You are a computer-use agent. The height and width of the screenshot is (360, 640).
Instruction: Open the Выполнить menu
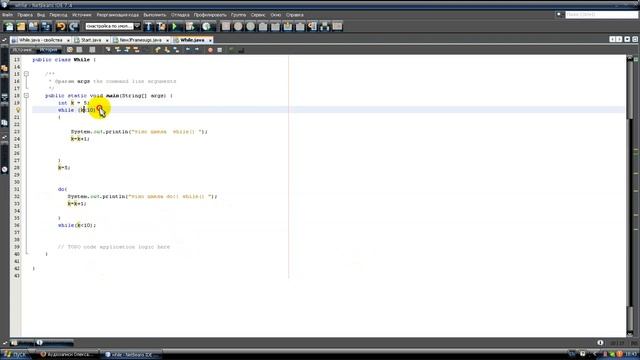(155, 15)
